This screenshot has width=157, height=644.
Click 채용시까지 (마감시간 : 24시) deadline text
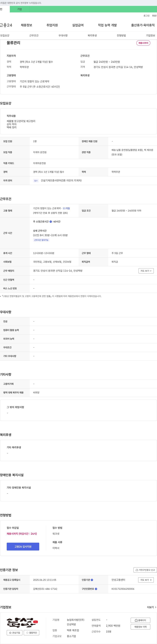(22, 534)
